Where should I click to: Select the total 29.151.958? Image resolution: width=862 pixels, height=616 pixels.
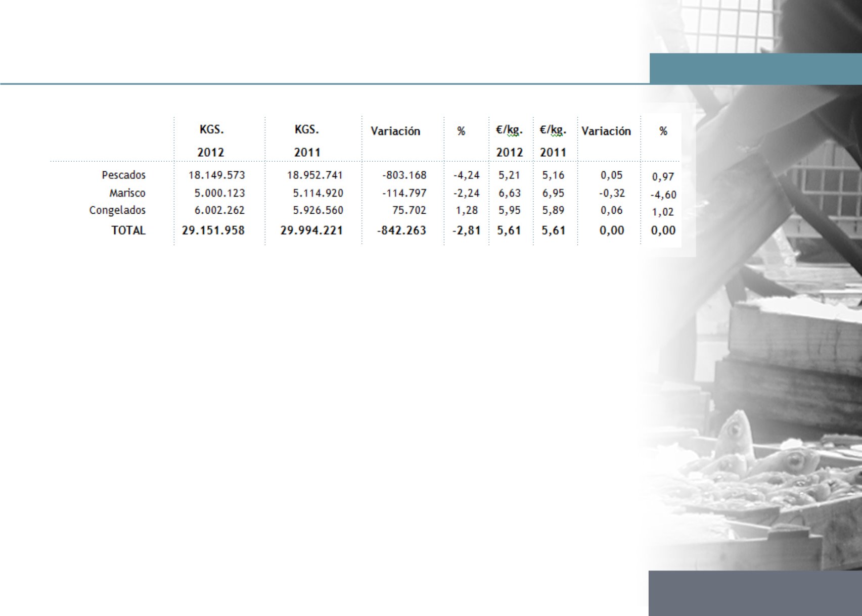coord(213,230)
